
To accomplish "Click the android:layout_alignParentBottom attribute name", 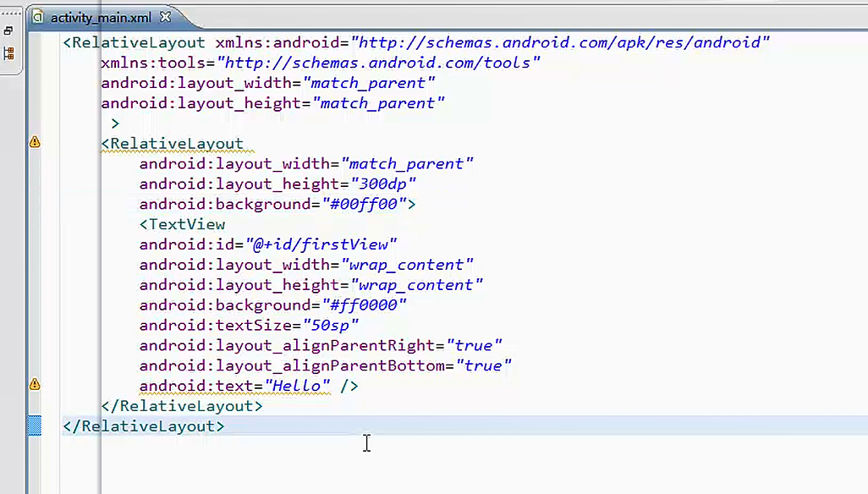I will pyautogui.click(x=292, y=365).
